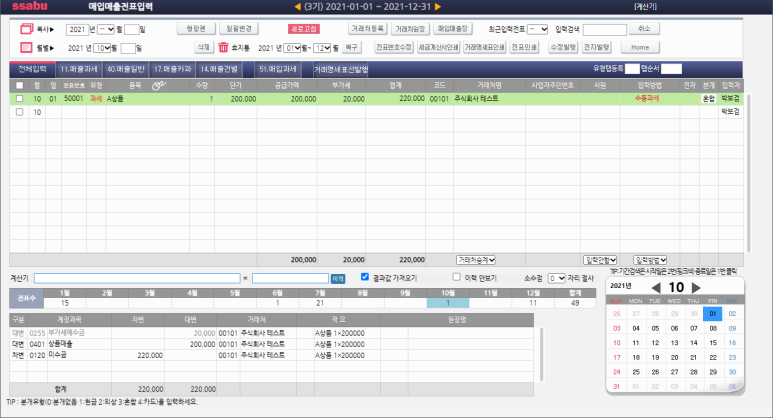Click the 복사 copy icon
773x418 pixels.
[x=26, y=29]
